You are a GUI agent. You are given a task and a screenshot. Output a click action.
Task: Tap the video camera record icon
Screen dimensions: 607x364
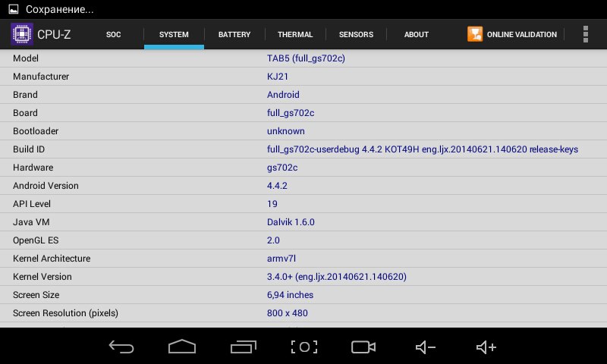click(x=363, y=347)
